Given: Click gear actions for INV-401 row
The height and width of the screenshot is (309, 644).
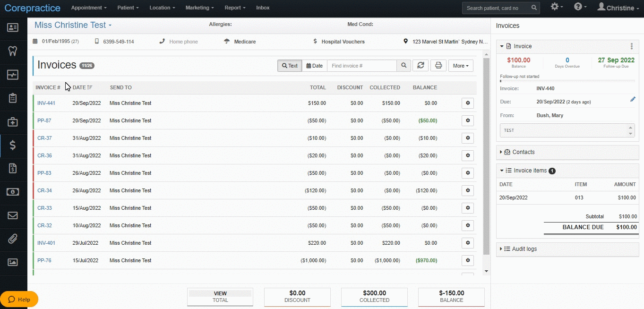Looking at the screenshot, I should (x=468, y=243).
